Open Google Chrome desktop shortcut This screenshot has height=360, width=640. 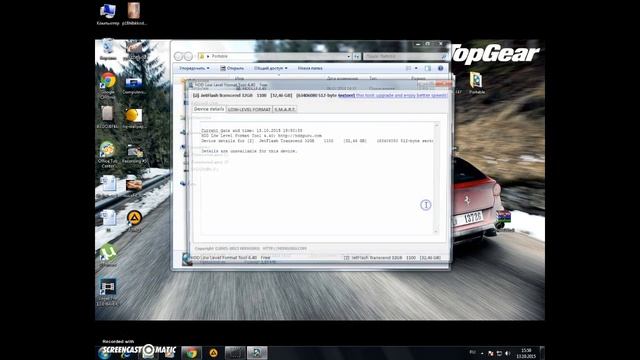click(108, 85)
